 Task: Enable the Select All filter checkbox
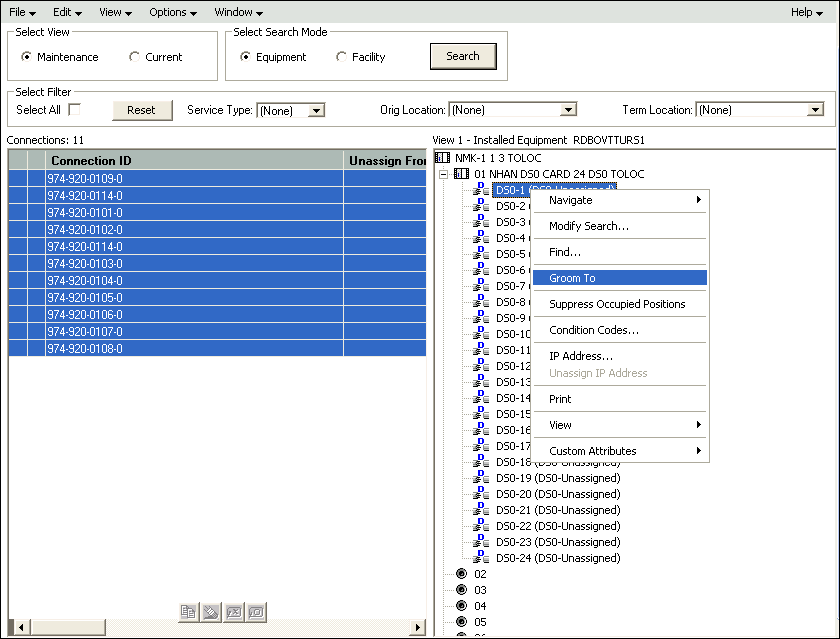73,110
